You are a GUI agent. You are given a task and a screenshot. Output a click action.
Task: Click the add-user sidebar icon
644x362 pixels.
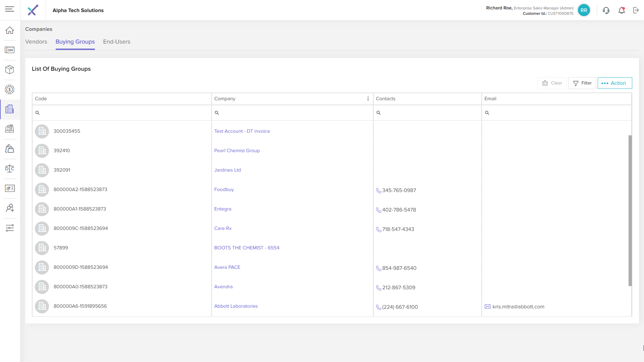tap(10, 208)
